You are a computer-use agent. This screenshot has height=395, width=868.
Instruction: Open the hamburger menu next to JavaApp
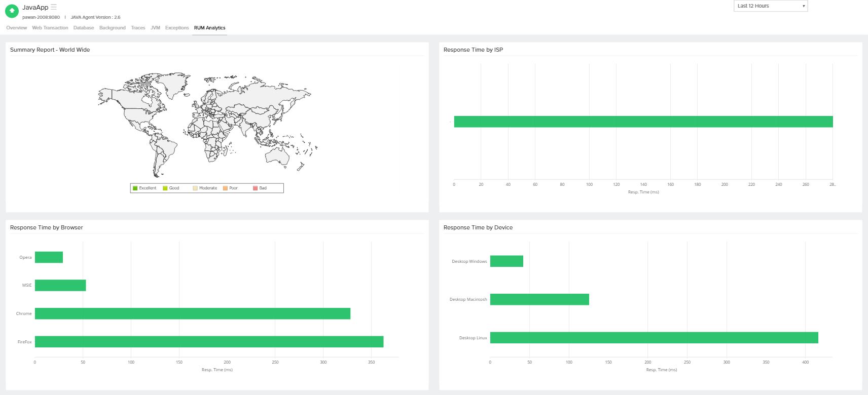(54, 7)
